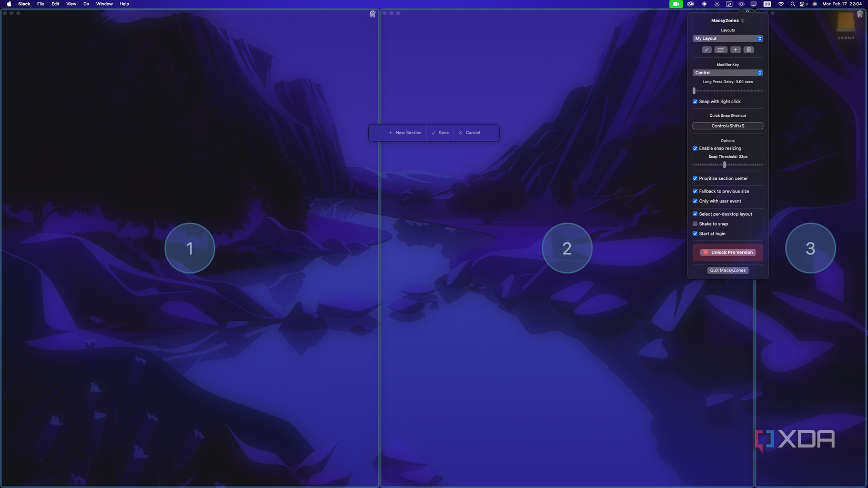868x488 pixels.
Task: Click the date and time in menu bar
Action: coord(842,4)
